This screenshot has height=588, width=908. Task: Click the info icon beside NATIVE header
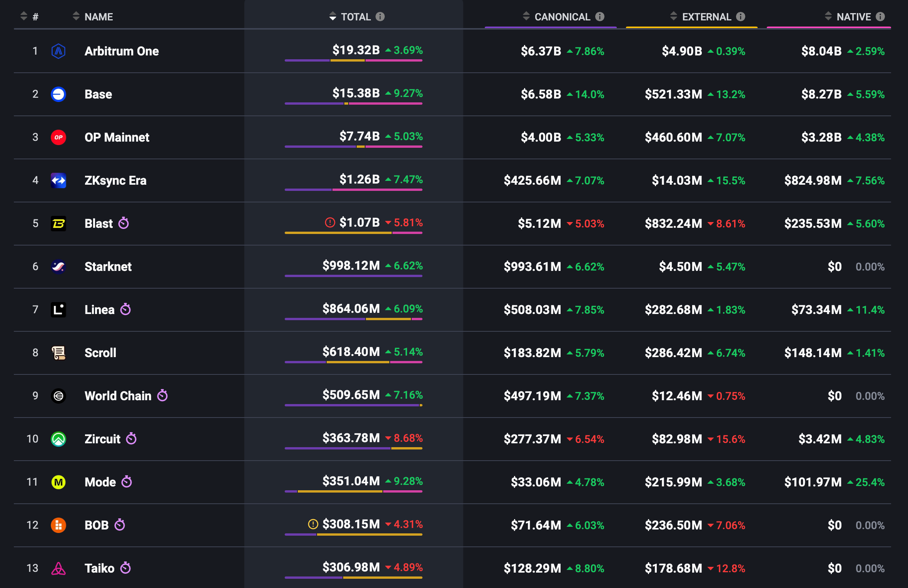click(x=880, y=17)
